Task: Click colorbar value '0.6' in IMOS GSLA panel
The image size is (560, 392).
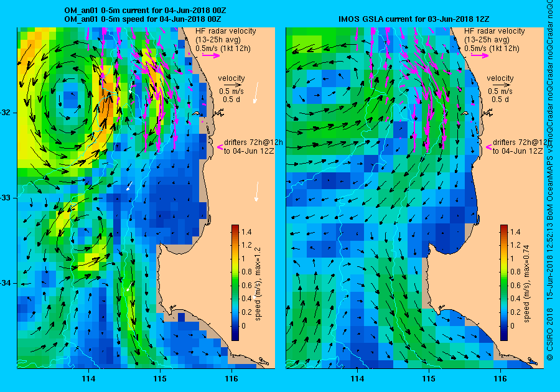Action: pyautogui.click(x=515, y=285)
